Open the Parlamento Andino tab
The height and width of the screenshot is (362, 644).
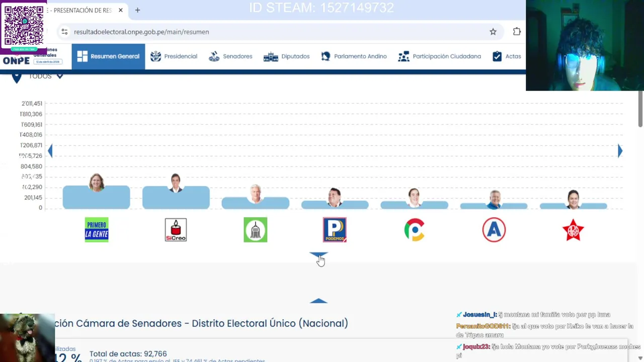354,56
